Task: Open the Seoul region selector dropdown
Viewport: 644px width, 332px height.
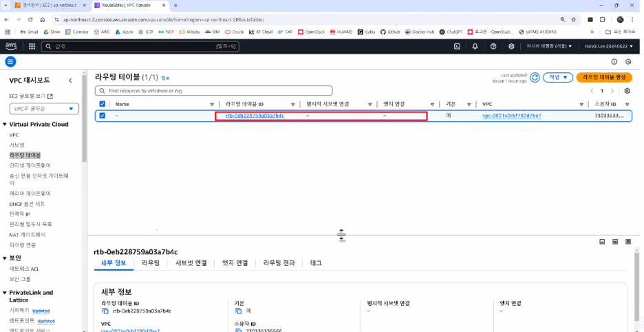Action: [x=549, y=46]
